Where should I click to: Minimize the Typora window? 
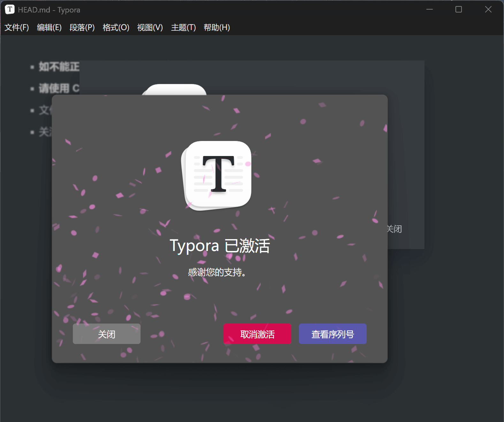[430, 10]
